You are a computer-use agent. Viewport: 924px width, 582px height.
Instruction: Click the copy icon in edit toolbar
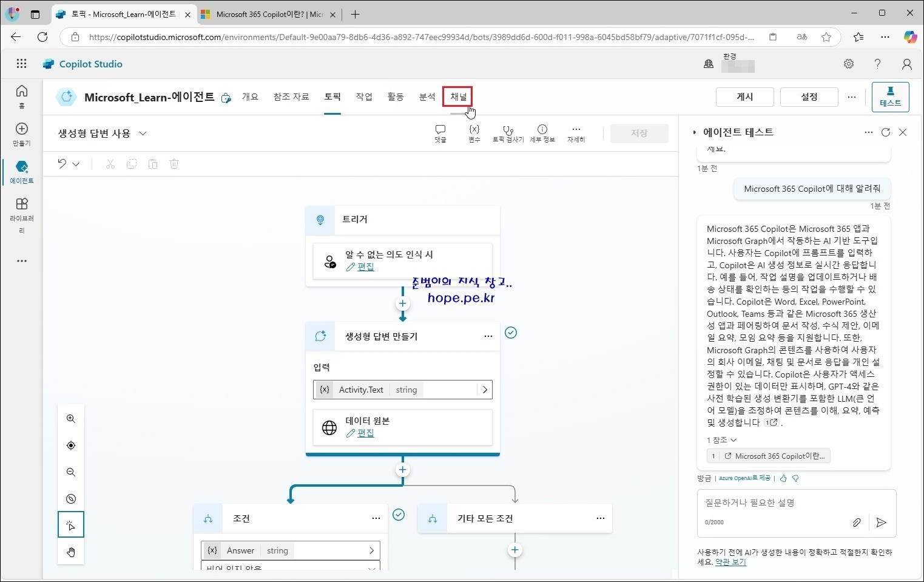[x=132, y=164]
